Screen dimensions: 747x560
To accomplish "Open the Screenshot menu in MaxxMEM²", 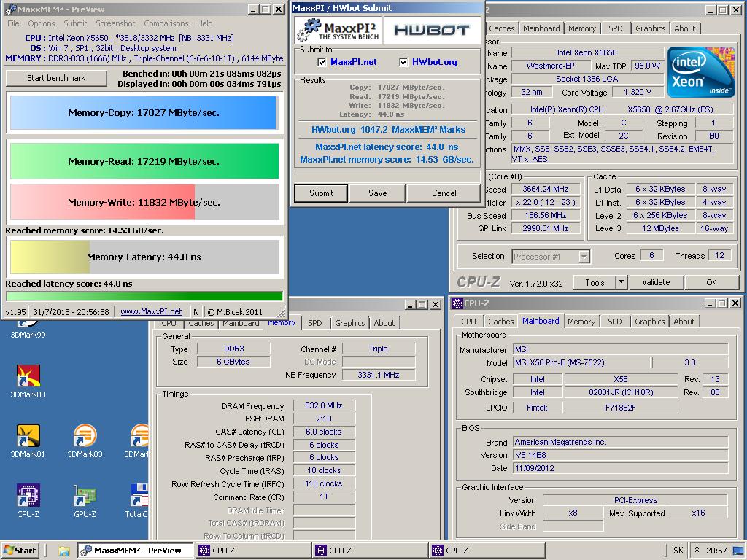I will tap(115, 23).
